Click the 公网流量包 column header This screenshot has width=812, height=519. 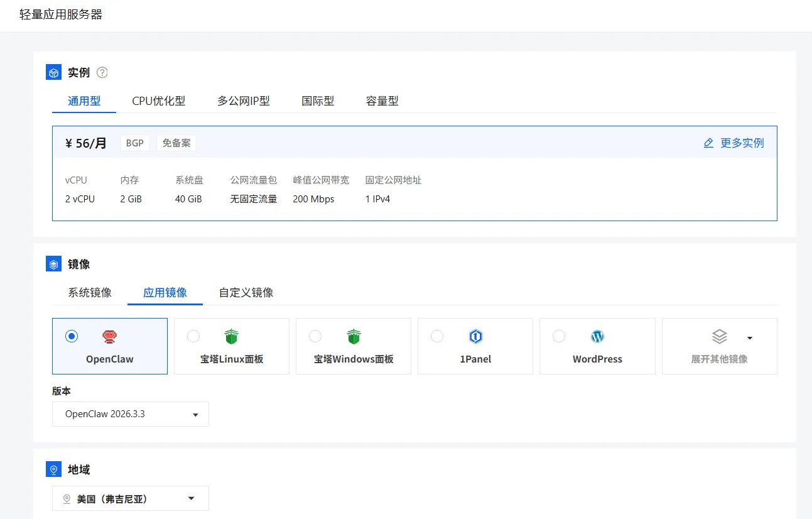[254, 180]
